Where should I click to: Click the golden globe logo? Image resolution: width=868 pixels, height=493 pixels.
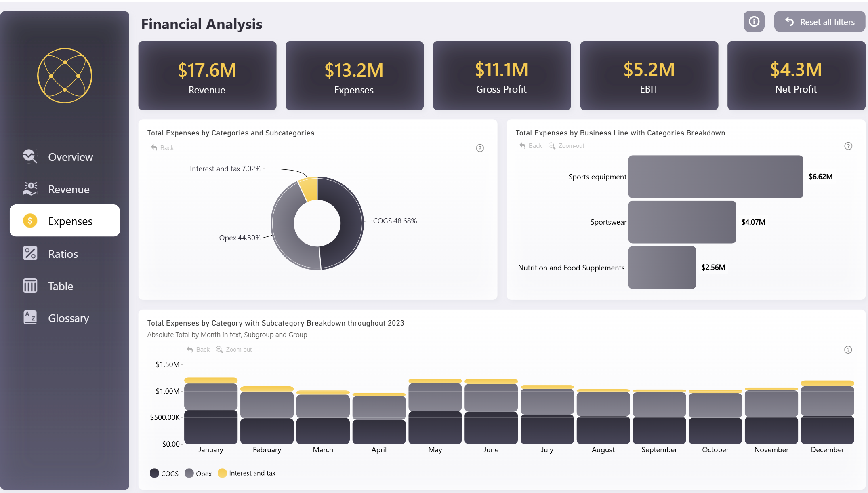pos(65,76)
